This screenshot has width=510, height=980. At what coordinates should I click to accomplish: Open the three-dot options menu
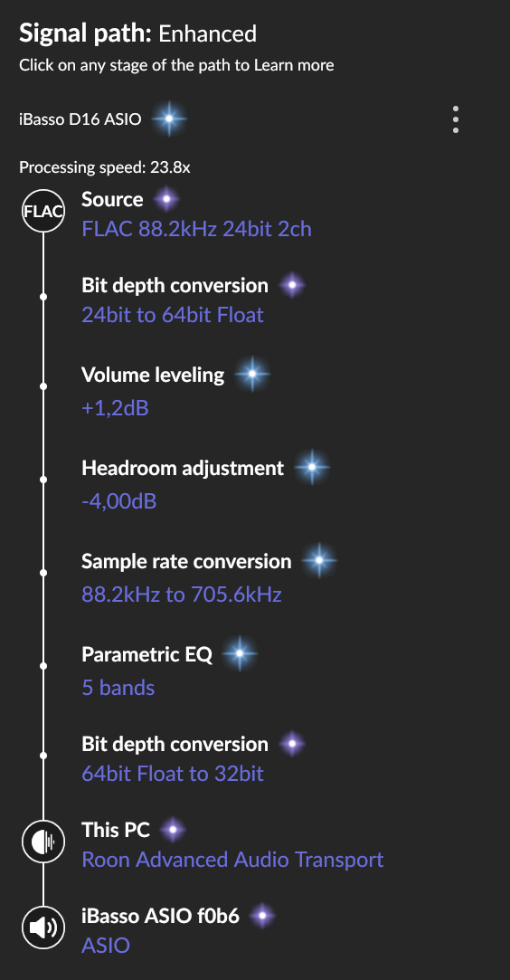pyautogui.click(x=456, y=119)
